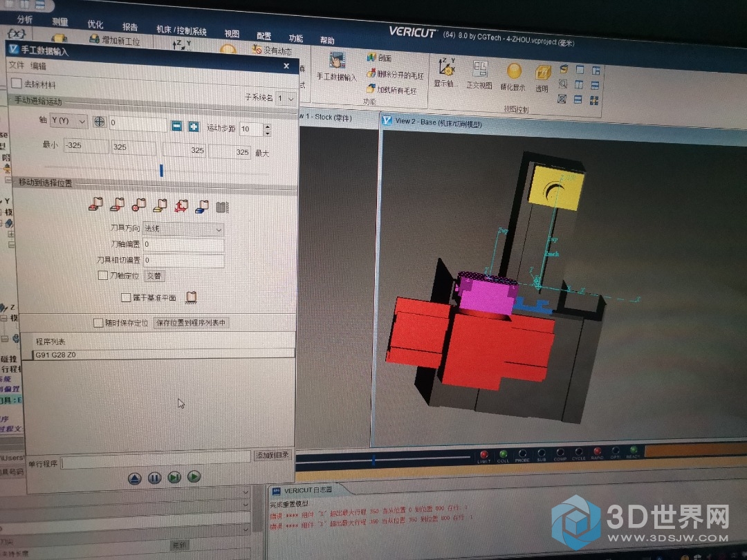Click the 更新 button in left panel
Viewport: 747px width, 560px height.
[x=179, y=545]
